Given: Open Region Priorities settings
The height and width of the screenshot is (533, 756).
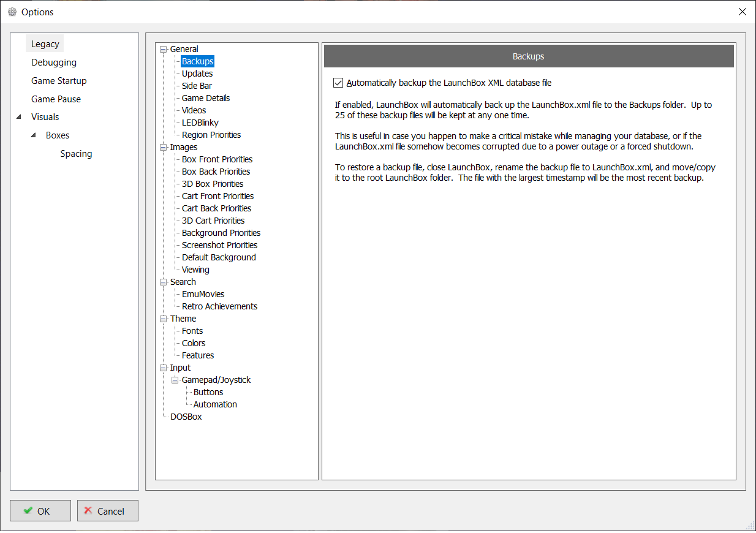Looking at the screenshot, I should coord(211,135).
